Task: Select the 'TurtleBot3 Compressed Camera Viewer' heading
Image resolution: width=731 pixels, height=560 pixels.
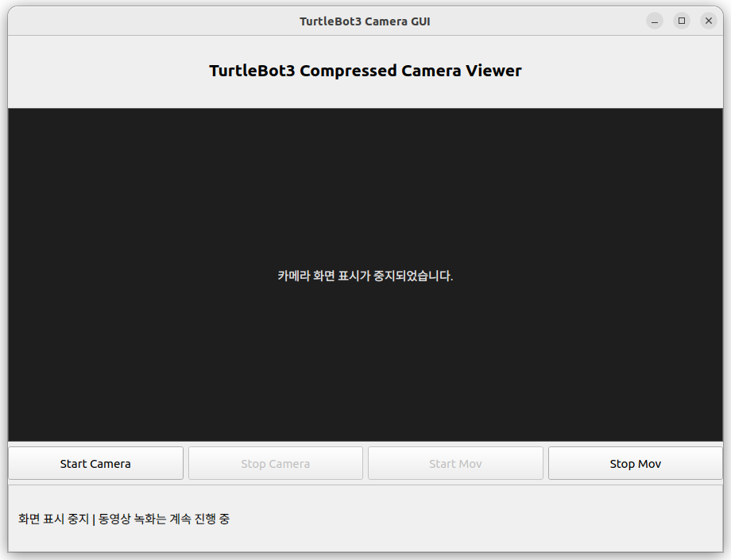Action: point(365,71)
